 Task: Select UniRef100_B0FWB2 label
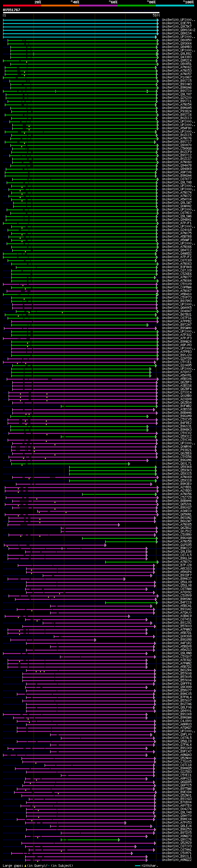click(177, 406)
